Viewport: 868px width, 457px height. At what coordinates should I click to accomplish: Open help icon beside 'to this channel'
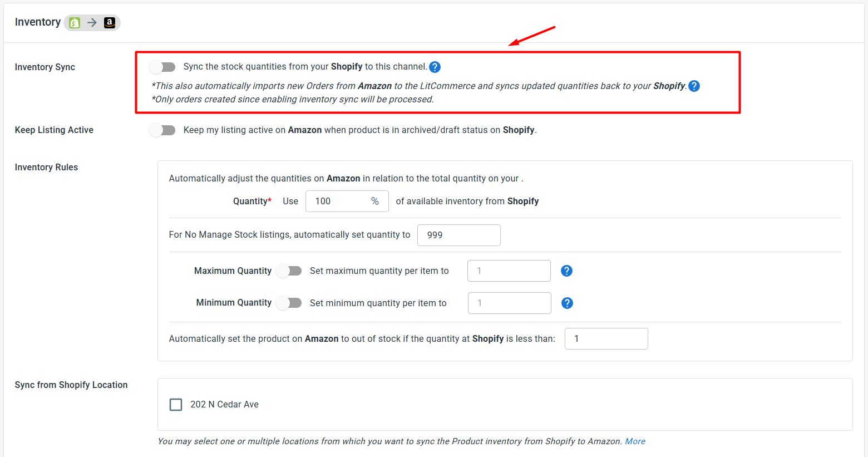coord(435,67)
